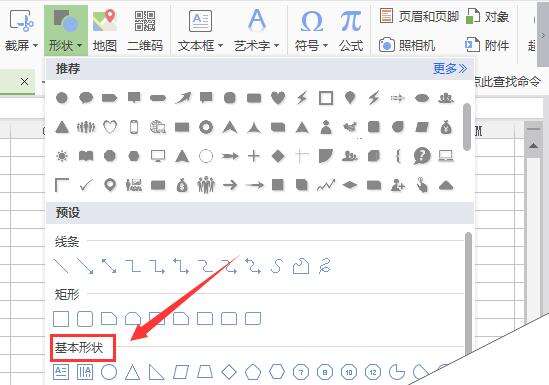Click the 点此查找命令 search command box
This screenshot has height=385, width=549.
[508, 82]
